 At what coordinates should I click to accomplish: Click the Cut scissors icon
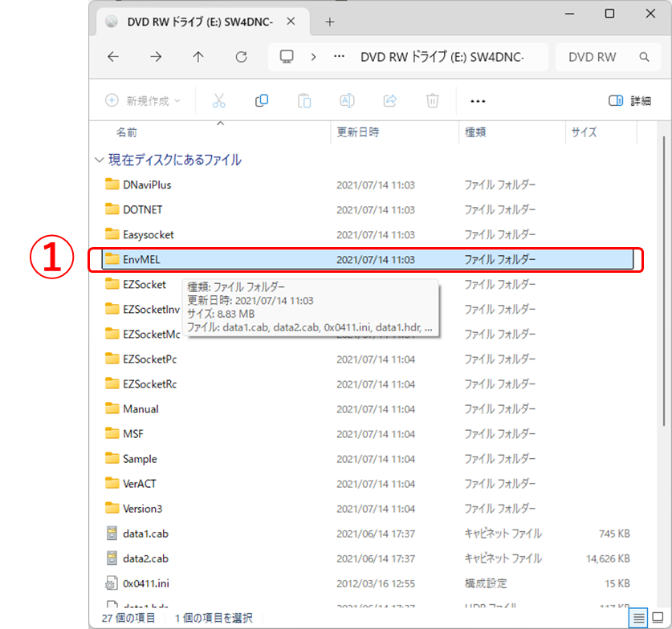(219, 101)
